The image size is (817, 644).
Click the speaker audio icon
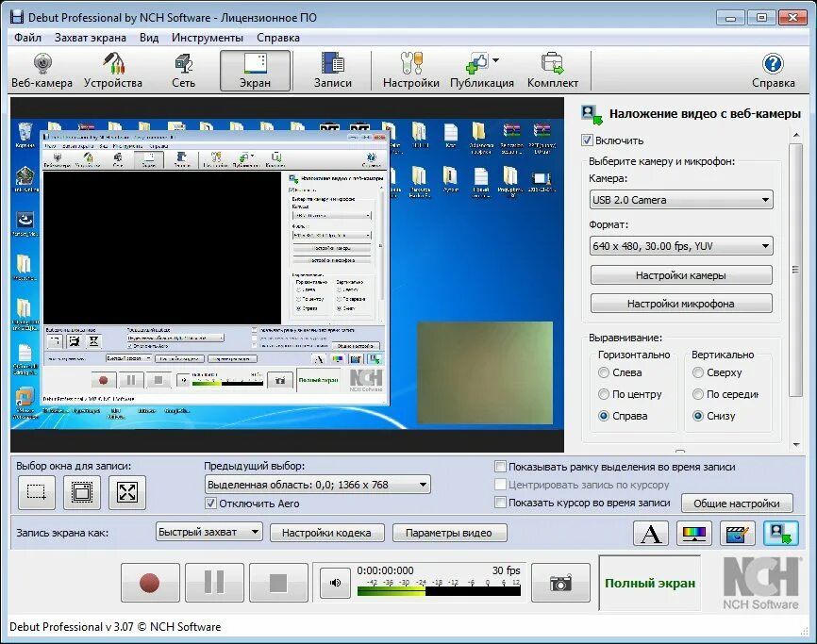335,583
